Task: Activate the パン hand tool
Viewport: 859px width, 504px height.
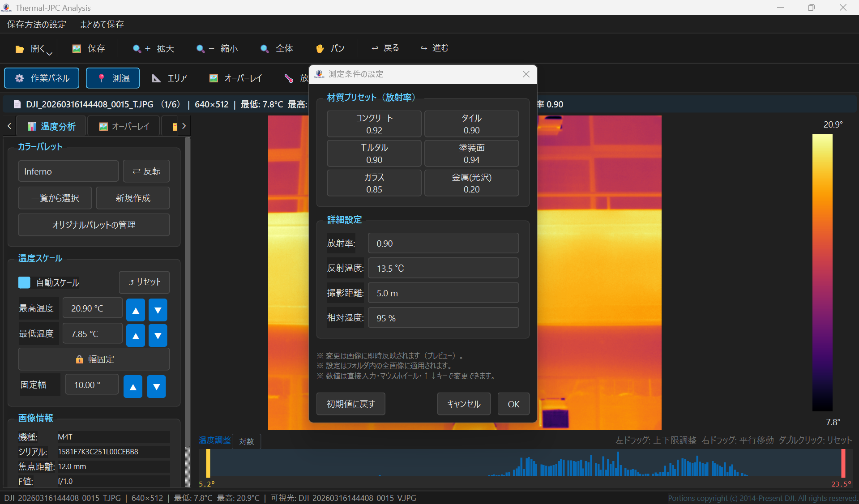Action: pyautogui.click(x=330, y=48)
